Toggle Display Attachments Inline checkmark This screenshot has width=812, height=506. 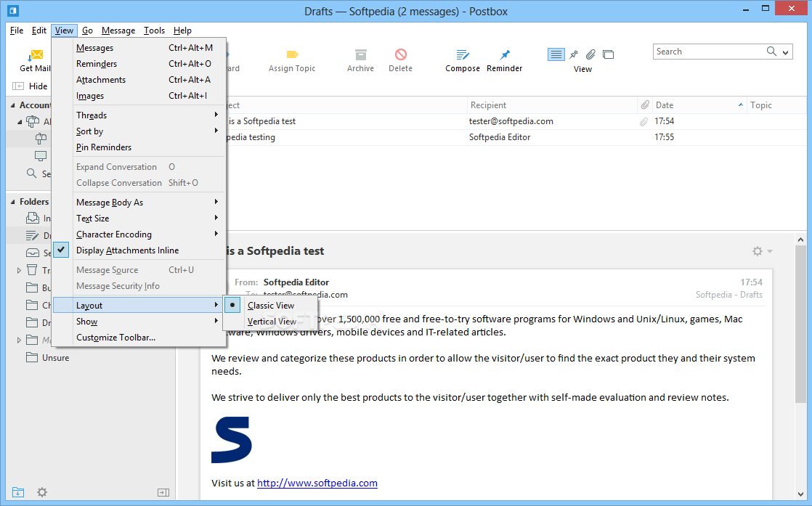(61, 250)
